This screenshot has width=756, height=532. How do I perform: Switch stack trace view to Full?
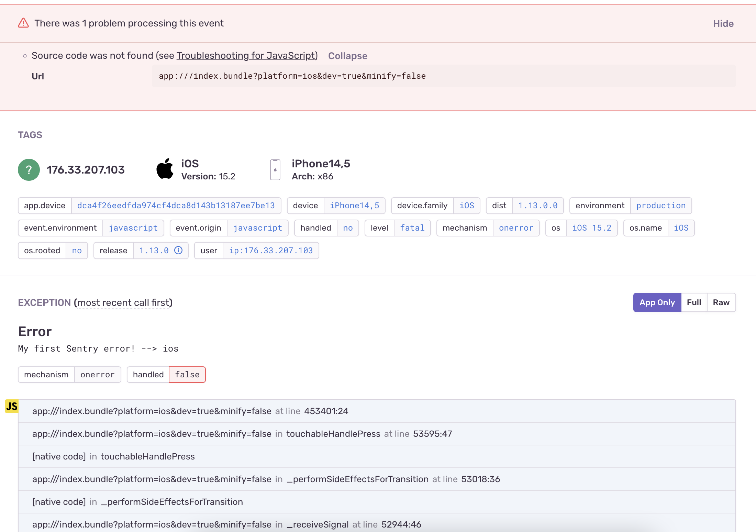694,302
